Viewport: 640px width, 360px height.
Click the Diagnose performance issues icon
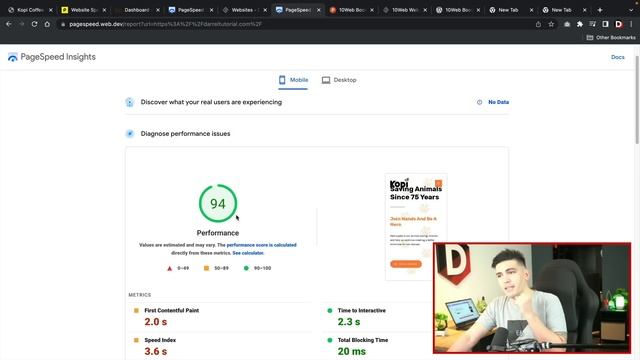point(129,133)
